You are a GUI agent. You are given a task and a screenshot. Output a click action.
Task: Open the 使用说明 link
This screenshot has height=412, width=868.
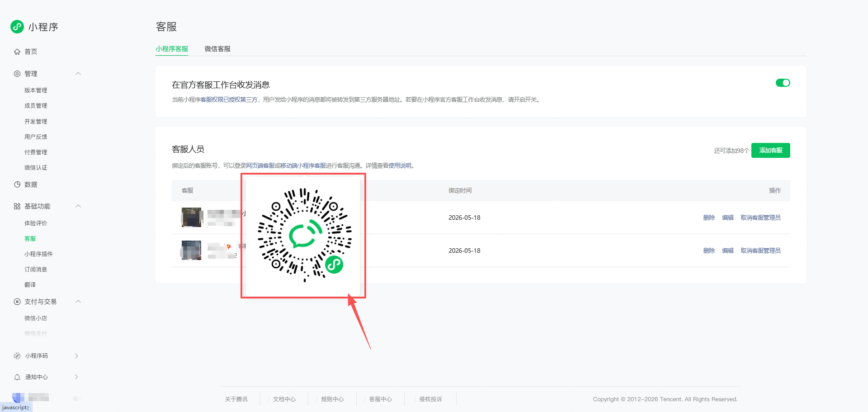400,166
